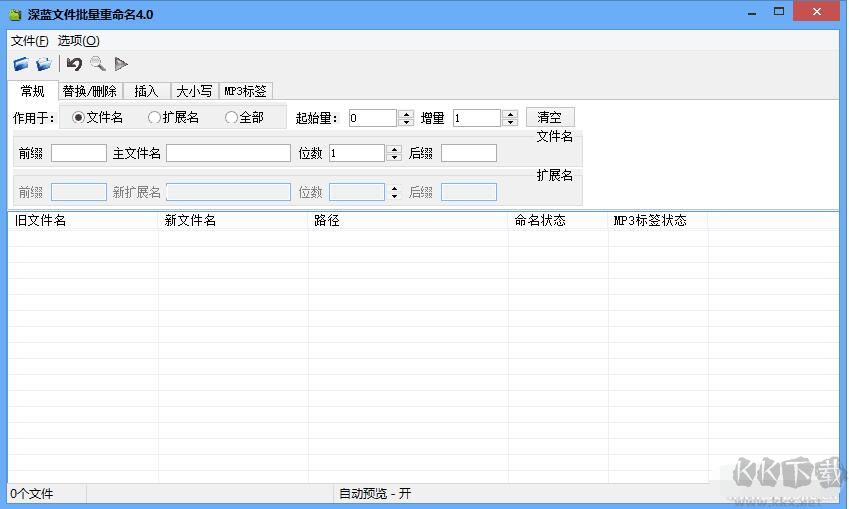Switch to the 替换/删除 tab
This screenshot has height=509, width=849.
pyautogui.click(x=90, y=91)
